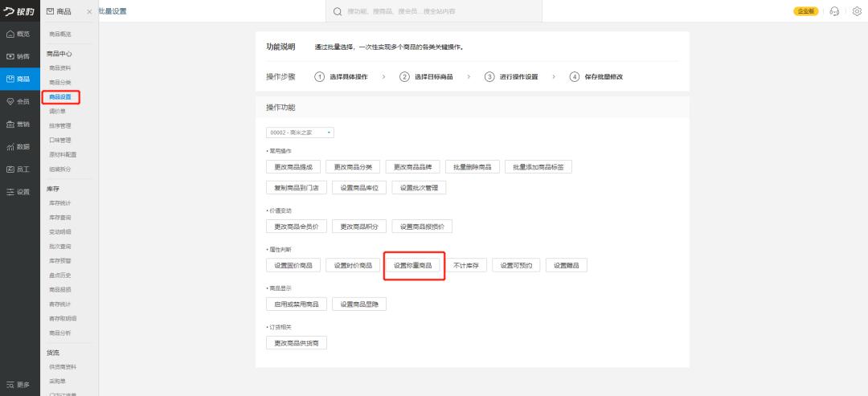Click the 不计库存 button
Viewport: 868px width, 396px height.
466,266
